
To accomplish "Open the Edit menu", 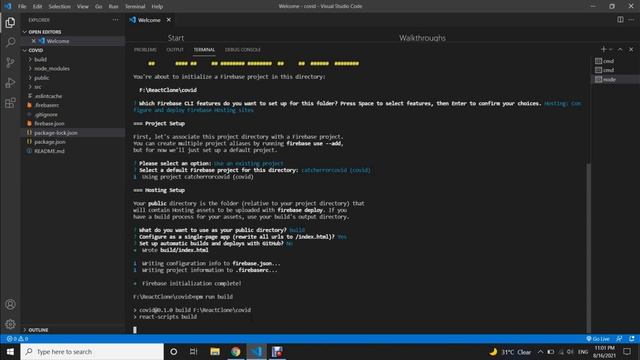I will (x=38, y=7).
